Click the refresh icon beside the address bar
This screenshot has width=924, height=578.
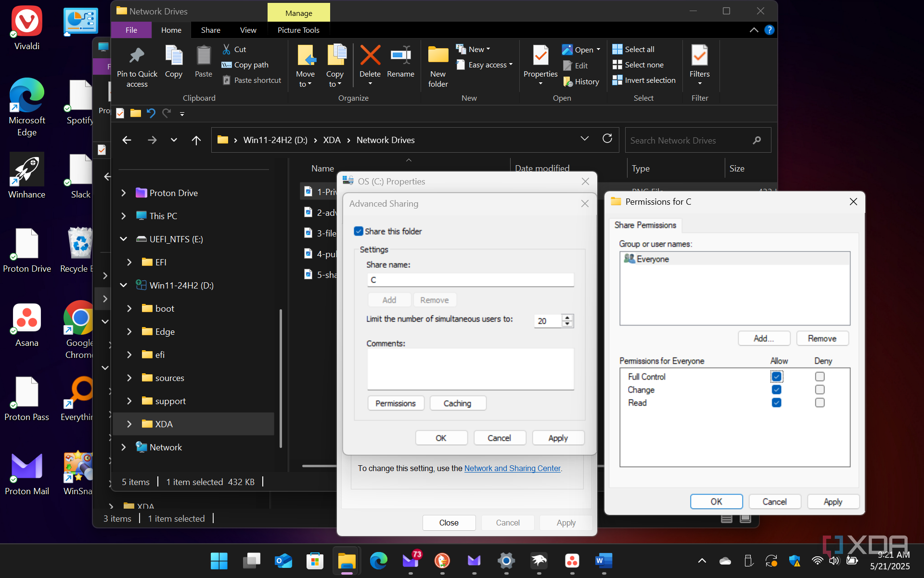(607, 139)
